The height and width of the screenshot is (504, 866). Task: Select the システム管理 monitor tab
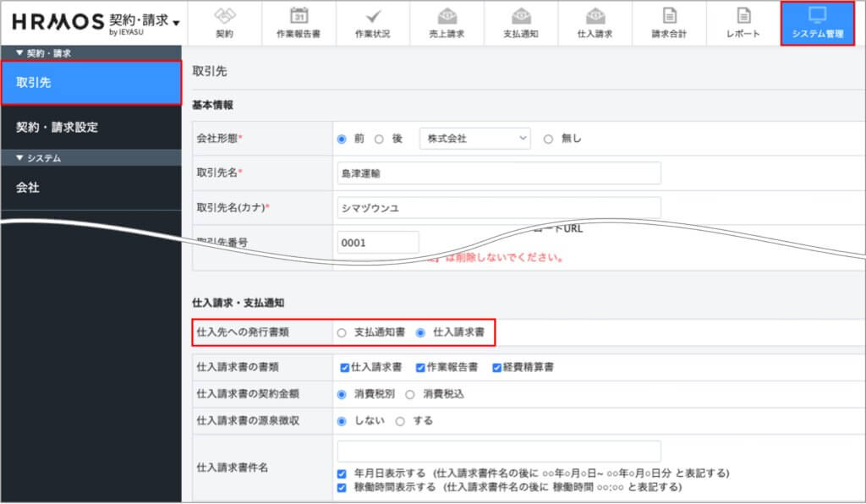pos(817,23)
